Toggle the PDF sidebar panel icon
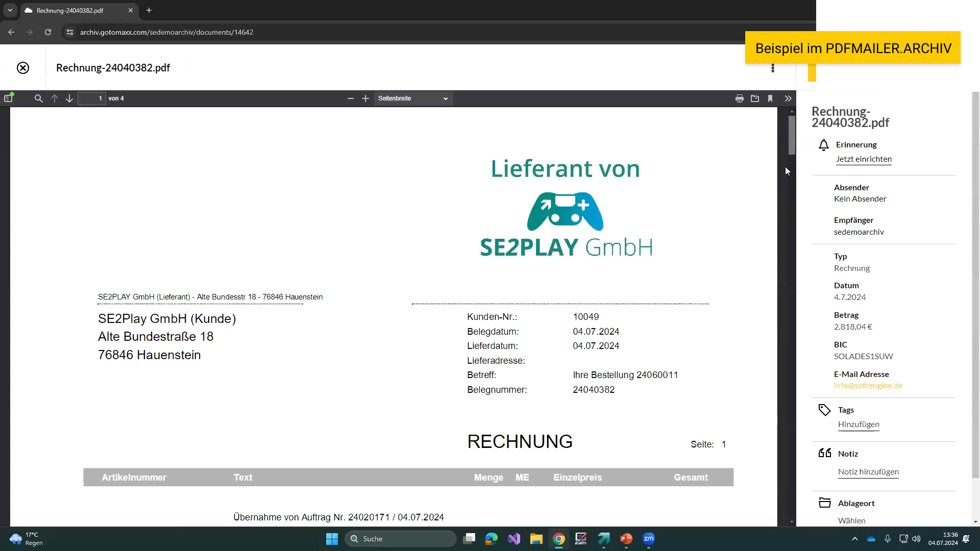 click(8, 98)
